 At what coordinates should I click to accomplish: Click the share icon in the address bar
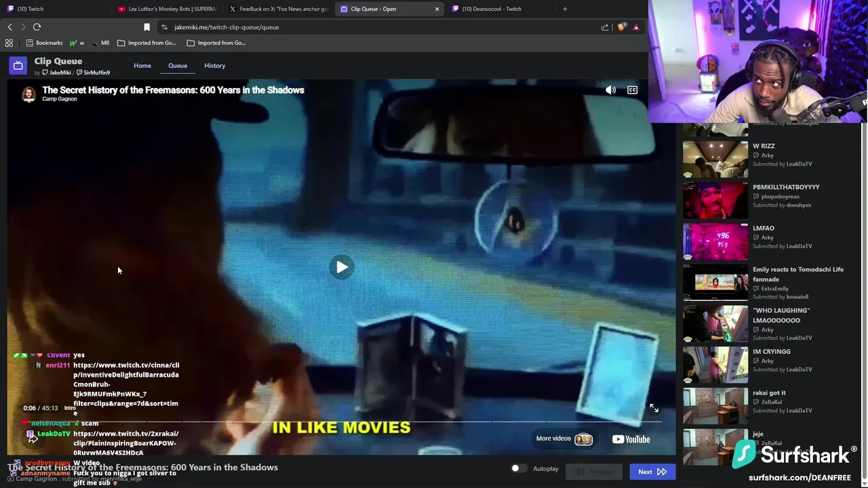pos(605,27)
